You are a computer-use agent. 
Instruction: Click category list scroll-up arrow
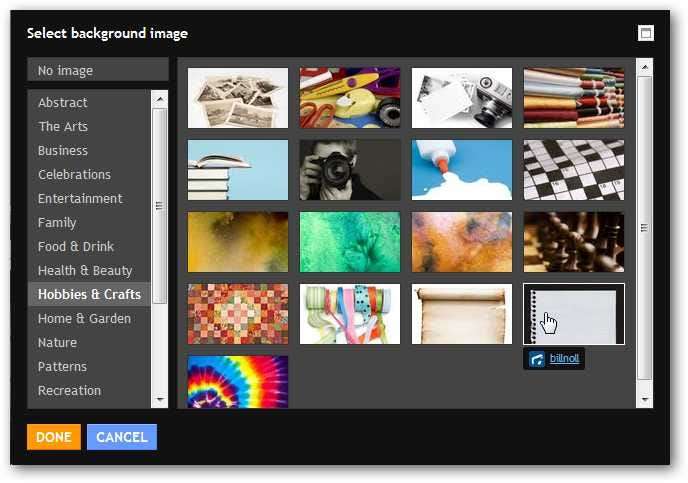coord(159,99)
